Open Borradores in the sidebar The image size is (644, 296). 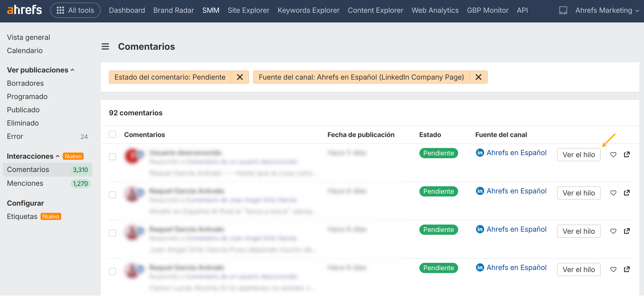[x=25, y=83]
